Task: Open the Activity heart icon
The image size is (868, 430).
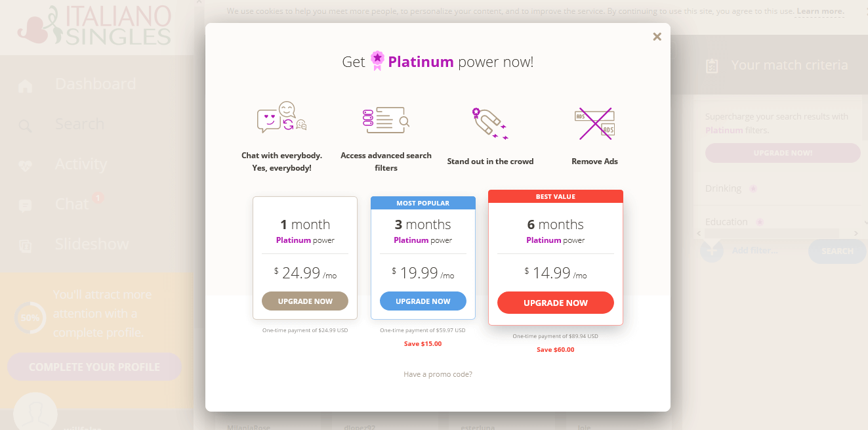Action: tap(25, 165)
